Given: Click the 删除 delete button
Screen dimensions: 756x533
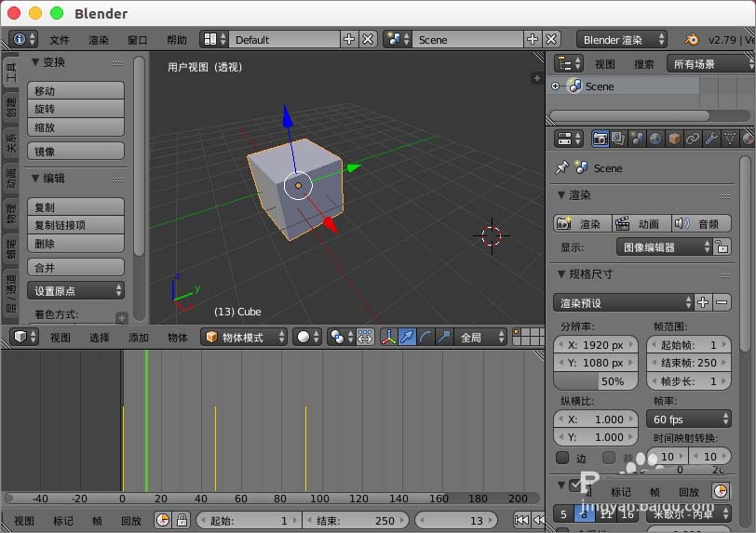Looking at the screenshot, I should point(75,244).
